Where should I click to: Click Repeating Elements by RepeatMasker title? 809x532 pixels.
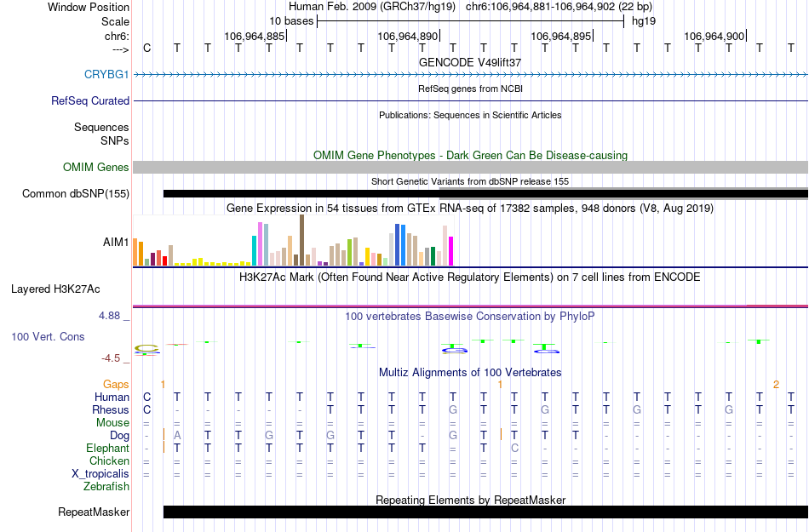point(470,500)
